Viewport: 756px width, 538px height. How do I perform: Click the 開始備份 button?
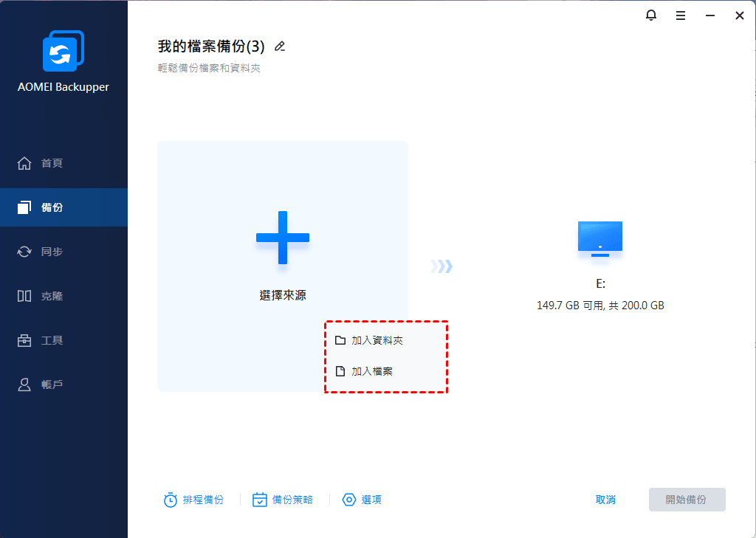coord(687,500)
